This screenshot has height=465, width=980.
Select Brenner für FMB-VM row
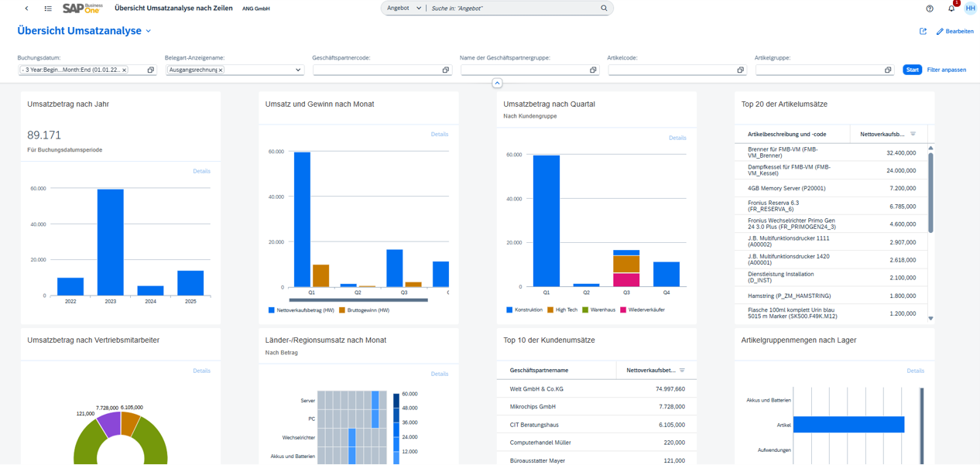coord(831,152)
